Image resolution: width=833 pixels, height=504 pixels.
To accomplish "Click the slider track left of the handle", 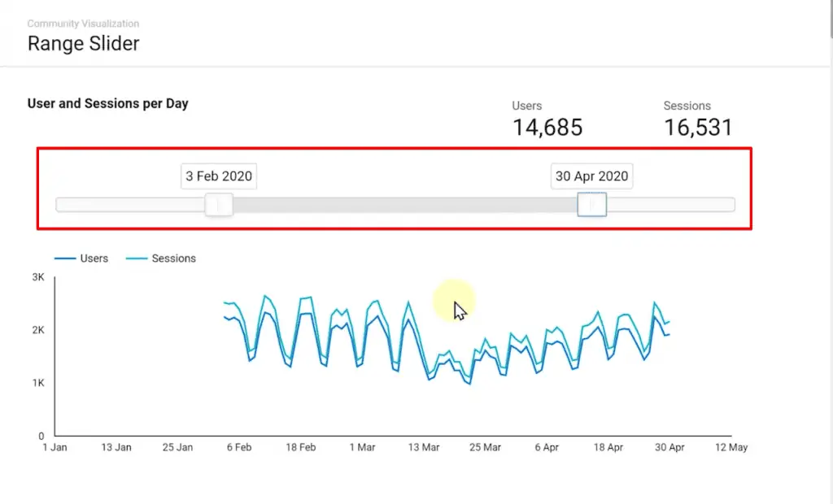I will pos(130,205).
